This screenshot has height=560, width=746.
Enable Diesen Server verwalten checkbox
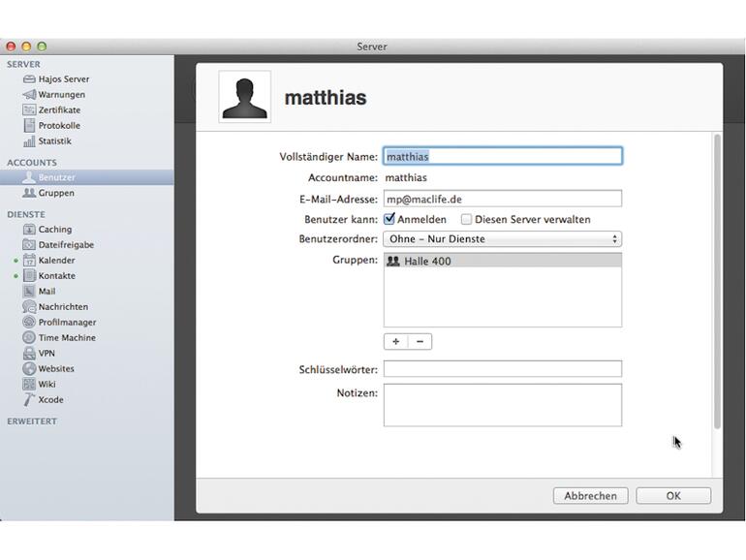(466, 219)
